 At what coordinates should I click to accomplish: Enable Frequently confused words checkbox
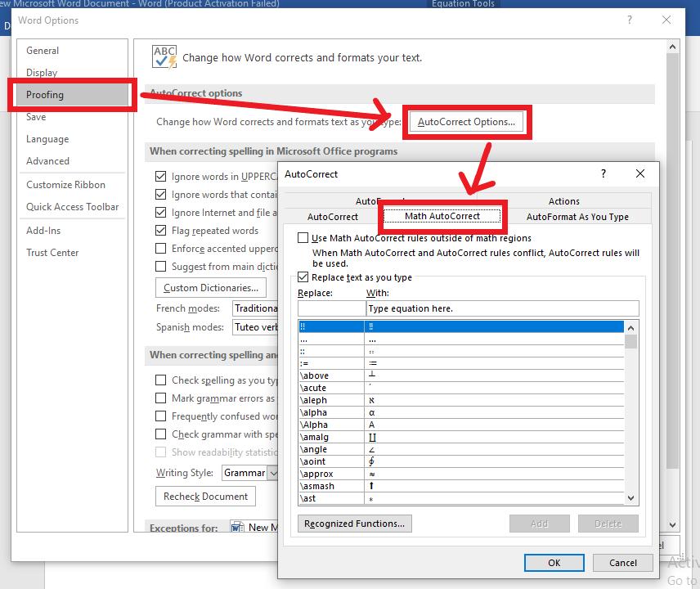[161, 416]
